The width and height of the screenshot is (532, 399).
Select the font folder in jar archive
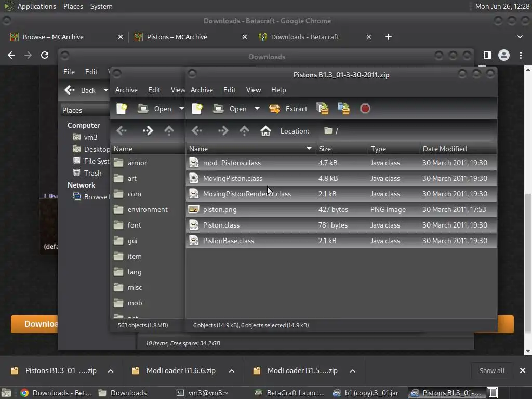point(148,225)
